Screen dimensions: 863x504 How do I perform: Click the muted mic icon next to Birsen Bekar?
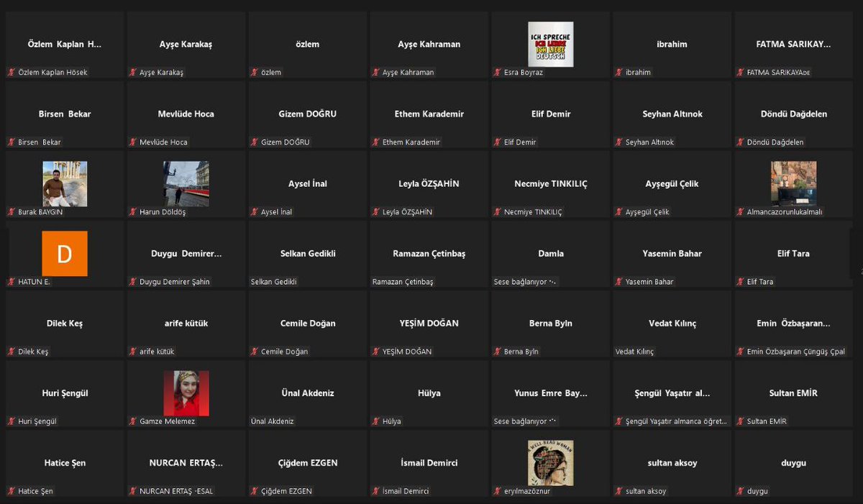12,142
